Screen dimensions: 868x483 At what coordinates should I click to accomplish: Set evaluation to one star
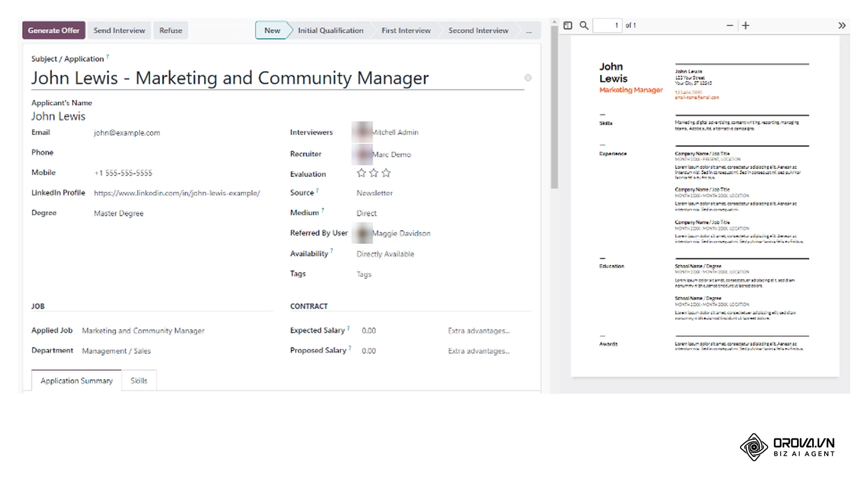click(361, 173)
